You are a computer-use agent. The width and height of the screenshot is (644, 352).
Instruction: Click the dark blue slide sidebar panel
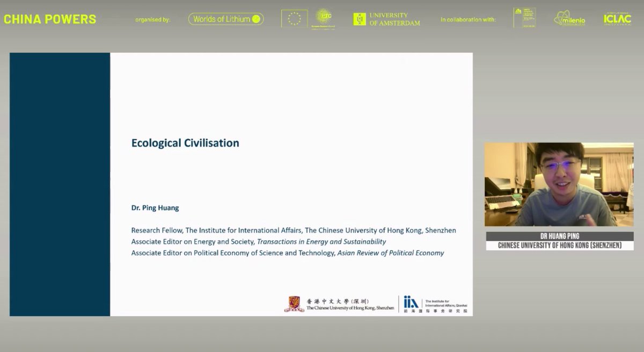tap(60, 184)
